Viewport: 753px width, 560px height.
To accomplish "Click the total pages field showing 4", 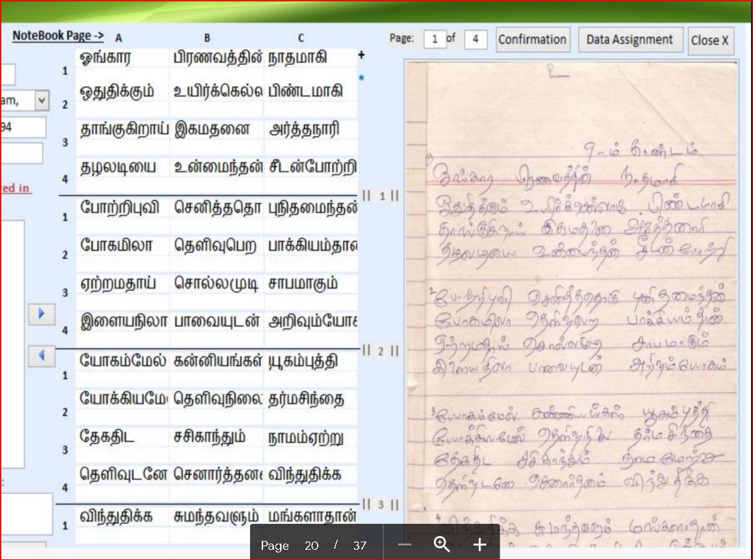I will coord(475,40).
